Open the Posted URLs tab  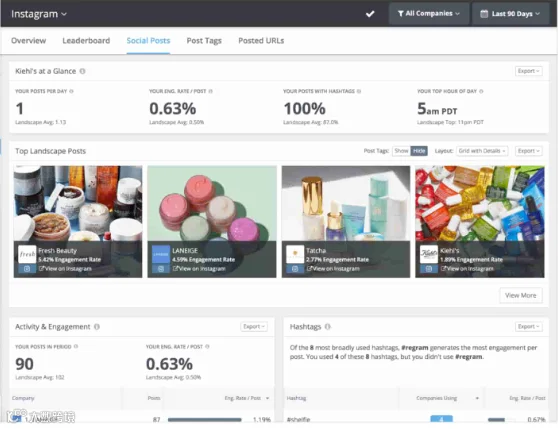(x=261, y=41)
